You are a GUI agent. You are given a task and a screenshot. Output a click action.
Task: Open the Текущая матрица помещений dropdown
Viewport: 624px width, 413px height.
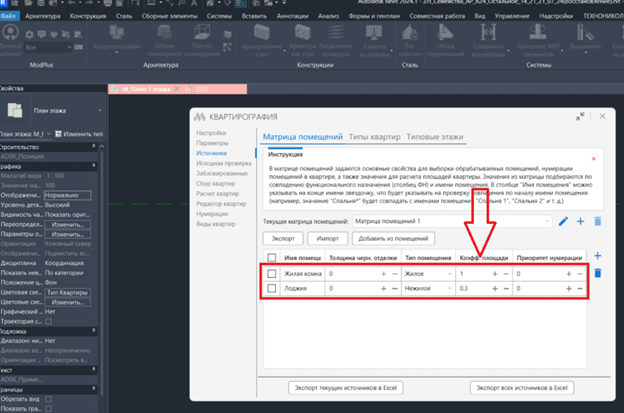click(x=452, y=221)
